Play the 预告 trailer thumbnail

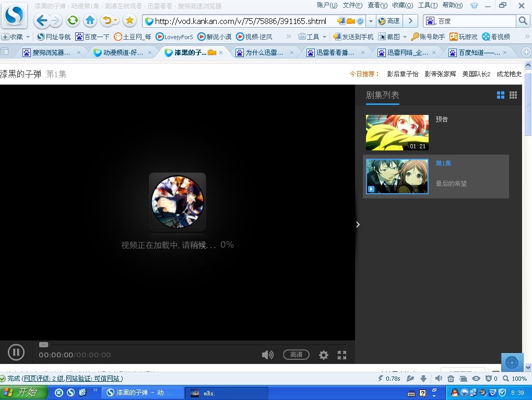397,132
